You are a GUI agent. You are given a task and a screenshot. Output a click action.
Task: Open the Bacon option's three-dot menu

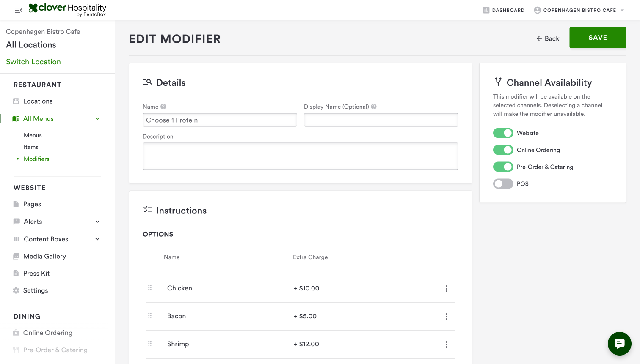click(x=446, y=317)
